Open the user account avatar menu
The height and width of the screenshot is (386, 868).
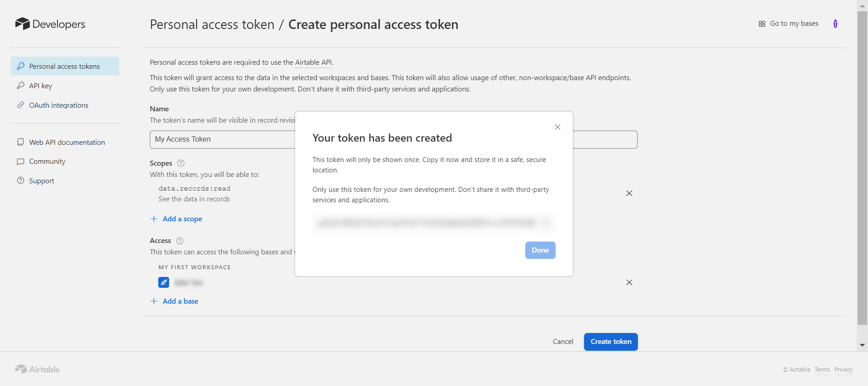point(835,24)
